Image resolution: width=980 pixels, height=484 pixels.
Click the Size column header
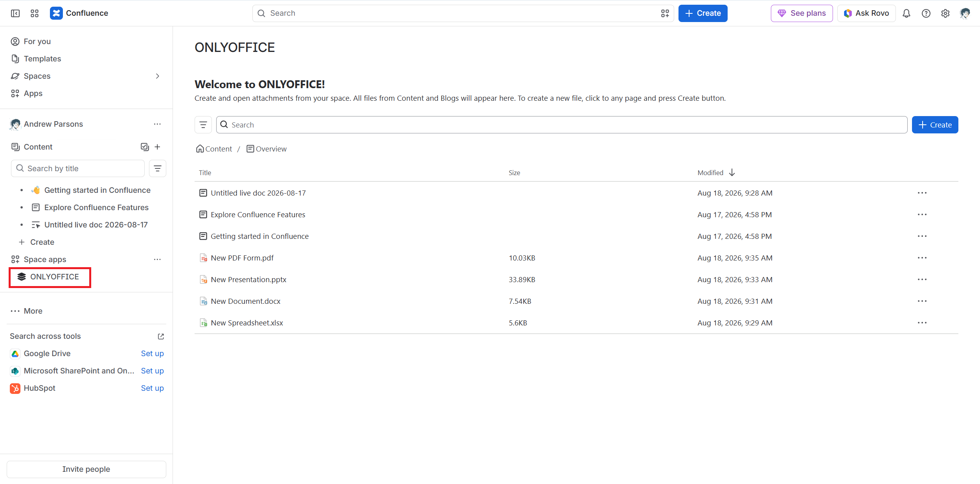pos(514,173)
